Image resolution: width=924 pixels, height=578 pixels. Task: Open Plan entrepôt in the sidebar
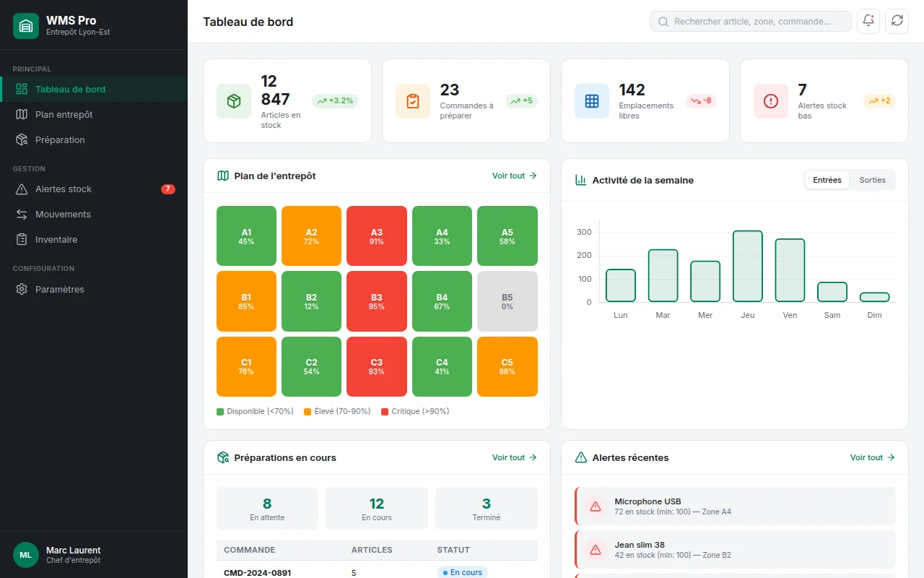pos(64,114)
